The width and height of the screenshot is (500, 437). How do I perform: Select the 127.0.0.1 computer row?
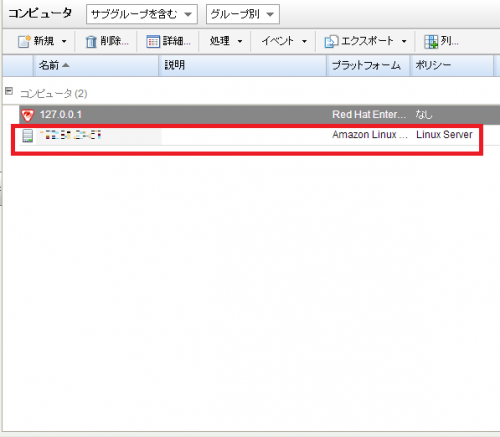[259, 115]
